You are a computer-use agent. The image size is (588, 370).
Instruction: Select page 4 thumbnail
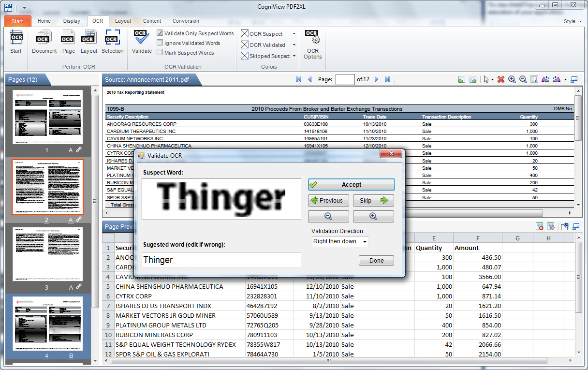pyautogui.click(x=47, y=323)
